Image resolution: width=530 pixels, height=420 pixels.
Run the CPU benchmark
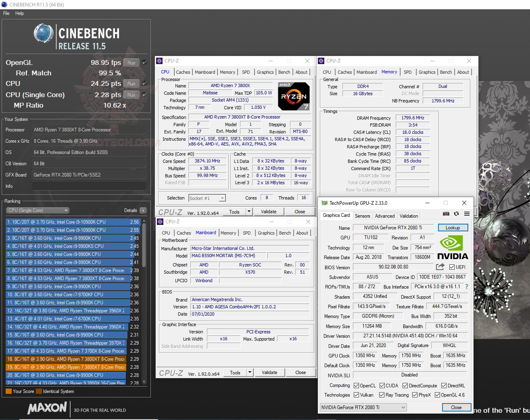click(131, 83)
